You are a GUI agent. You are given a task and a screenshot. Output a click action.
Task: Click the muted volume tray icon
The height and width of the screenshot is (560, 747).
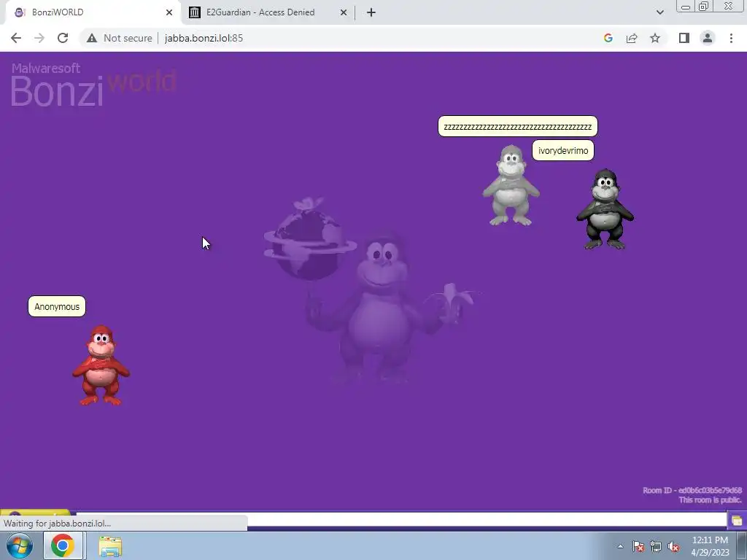click(x=673, y=546)
